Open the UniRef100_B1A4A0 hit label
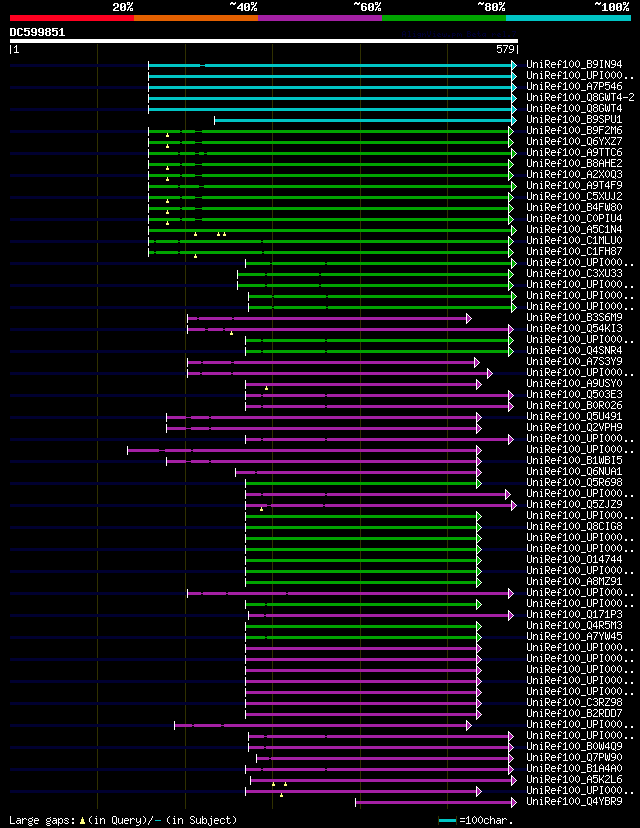 574,768
